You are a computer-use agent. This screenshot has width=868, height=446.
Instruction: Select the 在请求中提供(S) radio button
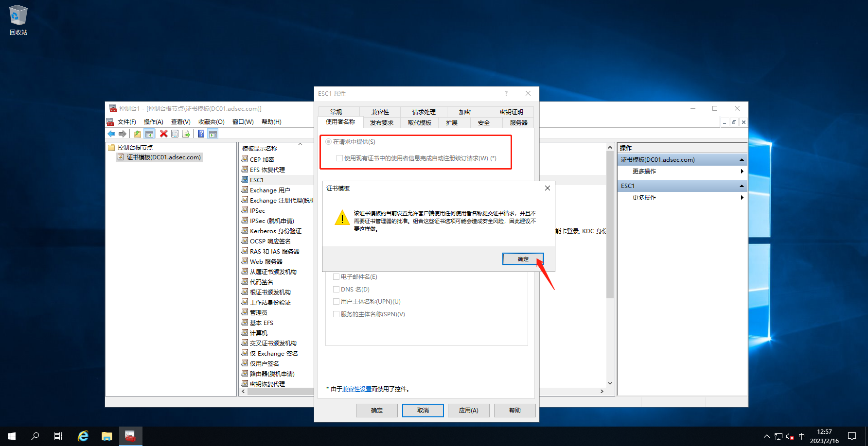click(x=329, y=142)
